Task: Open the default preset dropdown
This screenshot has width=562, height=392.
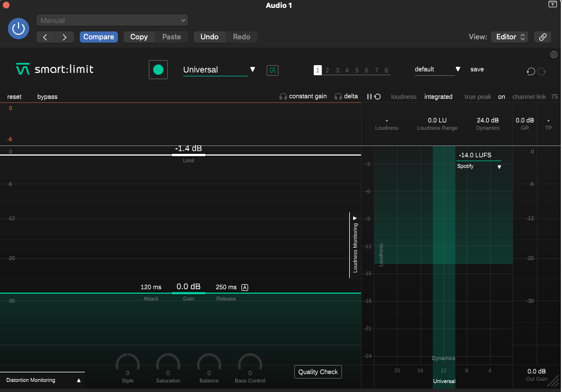Action: [x=437, y=69]
